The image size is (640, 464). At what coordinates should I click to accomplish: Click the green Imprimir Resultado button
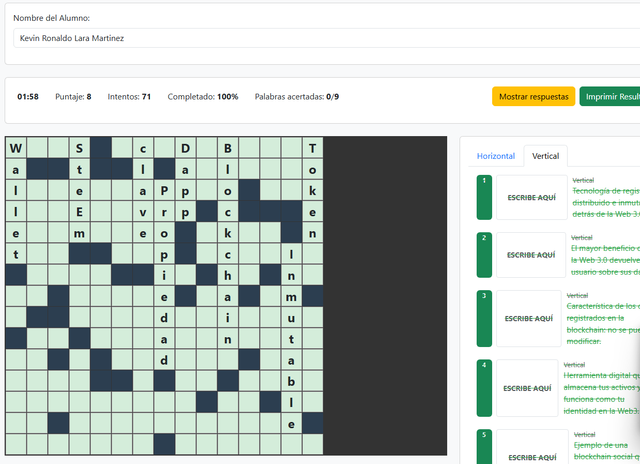click(610, 97)
